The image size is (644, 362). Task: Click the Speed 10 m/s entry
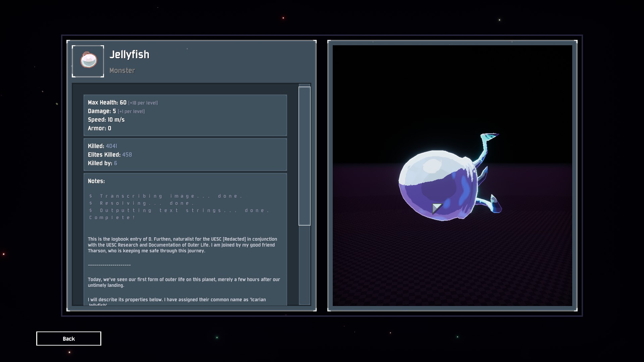(106, 120)
